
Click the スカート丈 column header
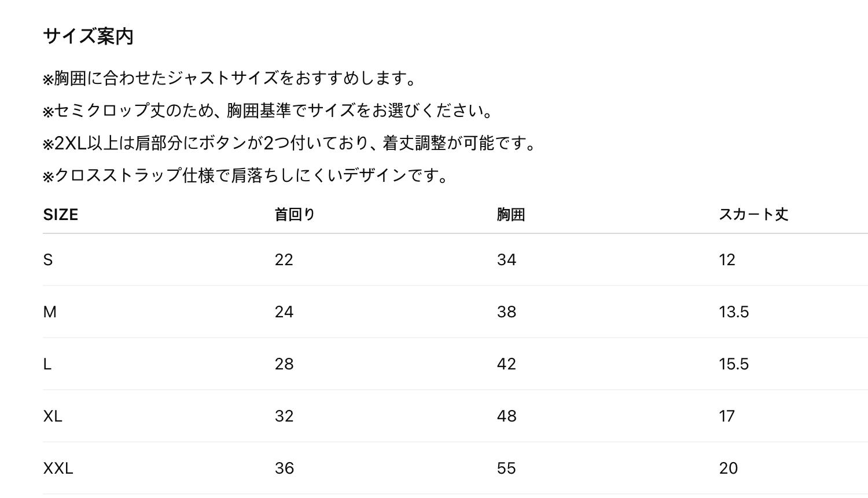pos(753,215)
